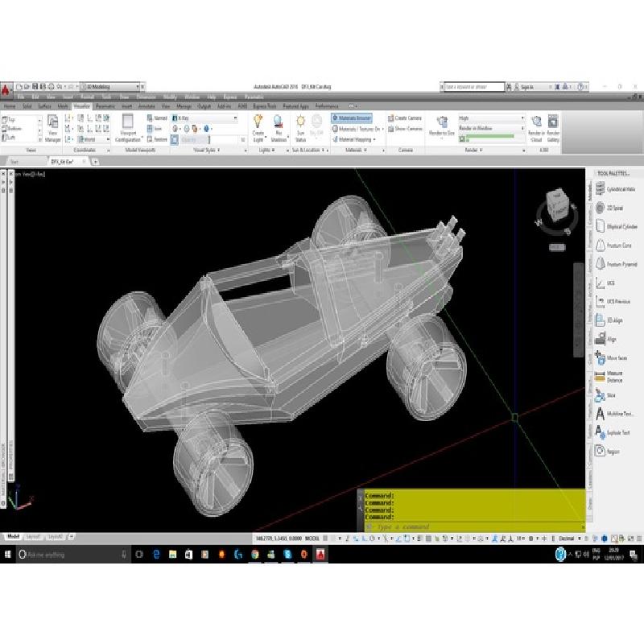Click Named viewports button
The height and width of the screenshot is (644, 644).
coord(157,118)
